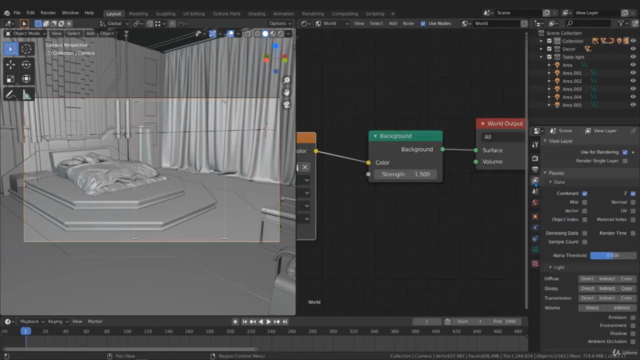Toggle the Combined pass checkbox
Viewport: 640px width, 360px height.
click(x=584, y=193)
